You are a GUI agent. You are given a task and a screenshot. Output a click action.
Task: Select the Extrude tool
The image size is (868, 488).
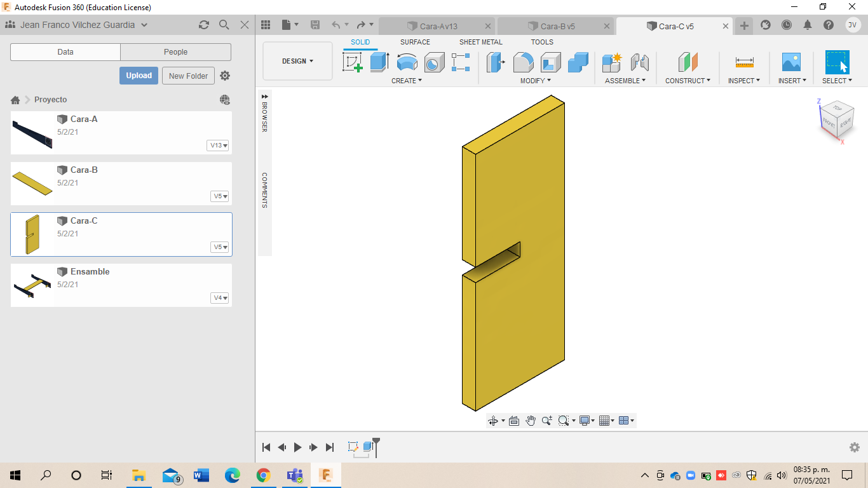click(379, 62)
